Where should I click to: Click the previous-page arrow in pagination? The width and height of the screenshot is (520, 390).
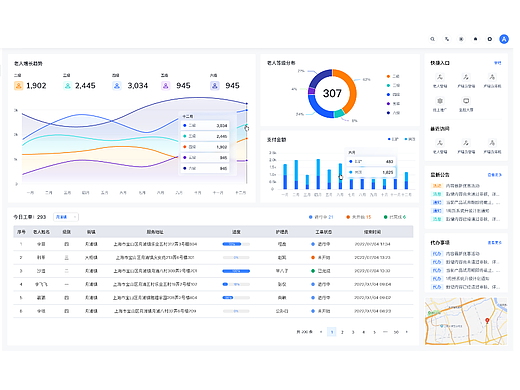(x=321, y=332)
